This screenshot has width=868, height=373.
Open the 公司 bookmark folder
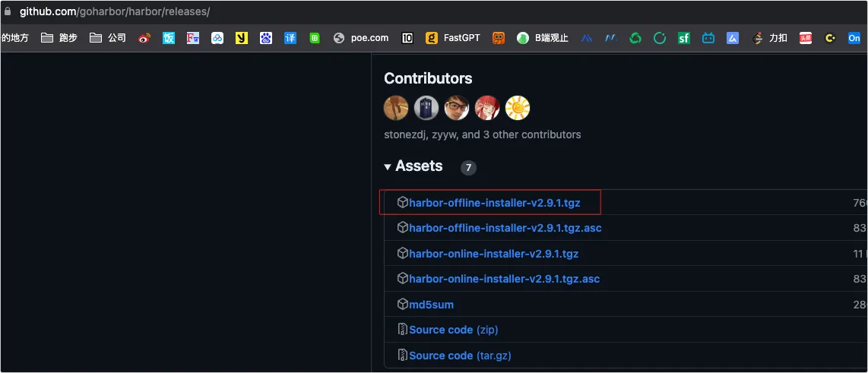click(108, 38)
